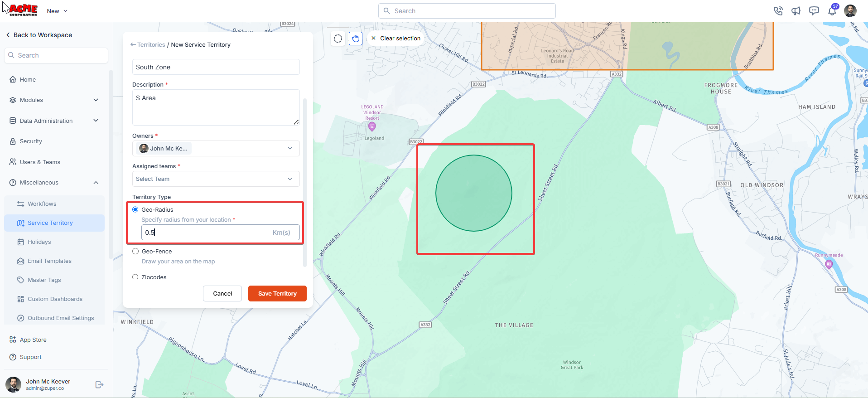Click the sidebar vertical scrollbar
The width and height of the screenshot is (868, 398).
(x=111, y=165)
